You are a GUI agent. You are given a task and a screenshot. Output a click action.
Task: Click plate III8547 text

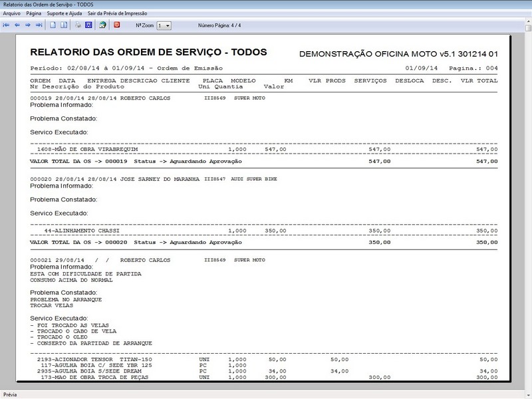pyautogui.click(x=215, y=179)
